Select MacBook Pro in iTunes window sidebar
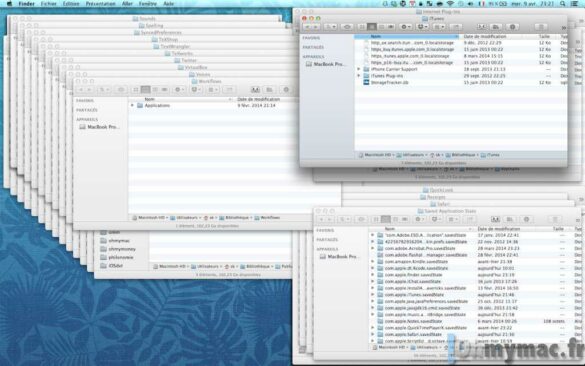585x366 pixels. (x=325, y=64)
